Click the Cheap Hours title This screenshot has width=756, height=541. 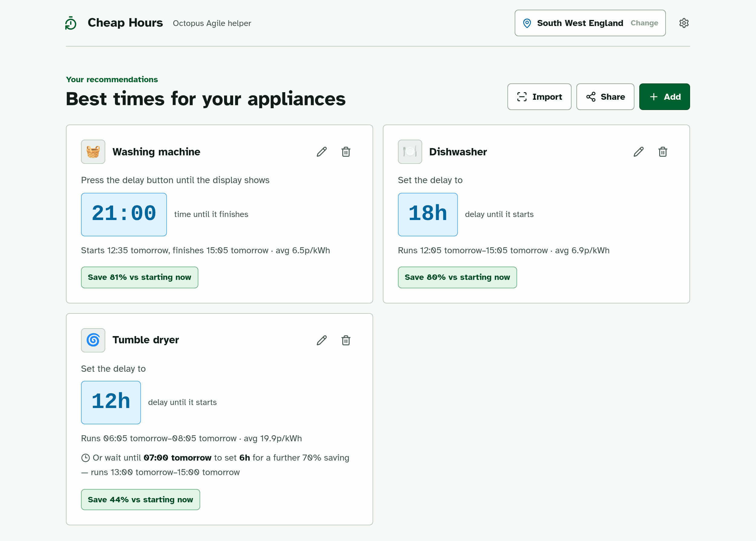click(x=125, y=23)
